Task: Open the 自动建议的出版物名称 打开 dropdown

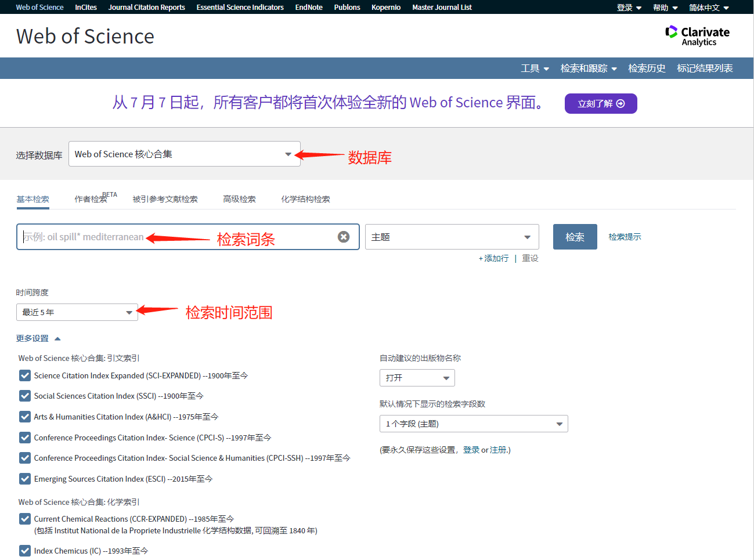Action: [417, 378]
